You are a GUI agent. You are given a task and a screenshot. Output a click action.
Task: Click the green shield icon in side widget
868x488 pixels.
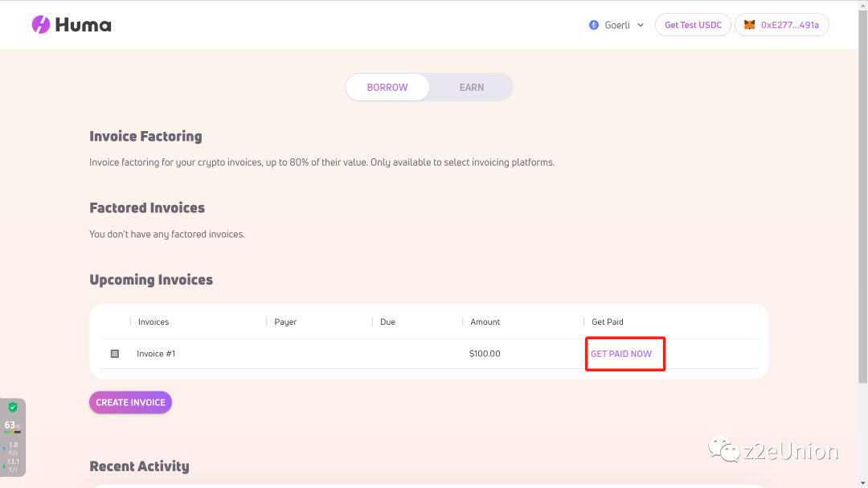(x=13, y=408)
